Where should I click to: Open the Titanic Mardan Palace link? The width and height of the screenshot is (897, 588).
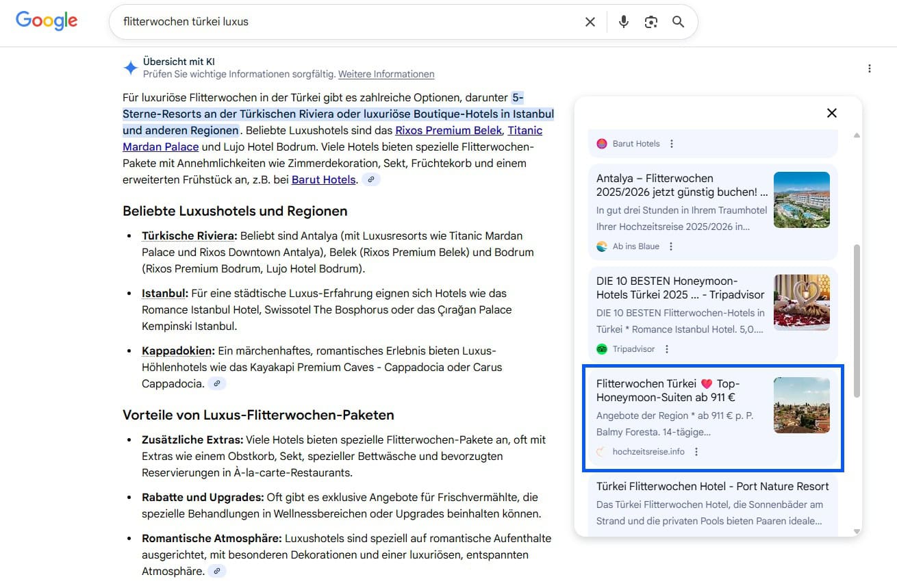[x=160, y=146]
